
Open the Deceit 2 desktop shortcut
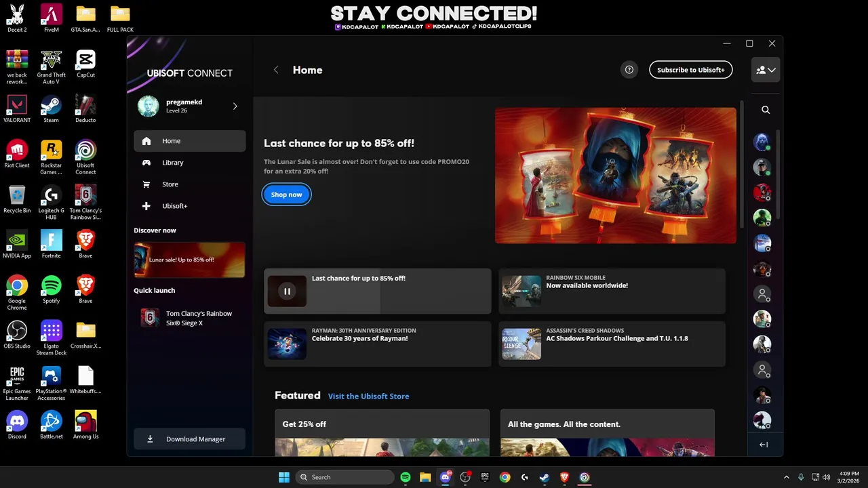click(17, 18)
